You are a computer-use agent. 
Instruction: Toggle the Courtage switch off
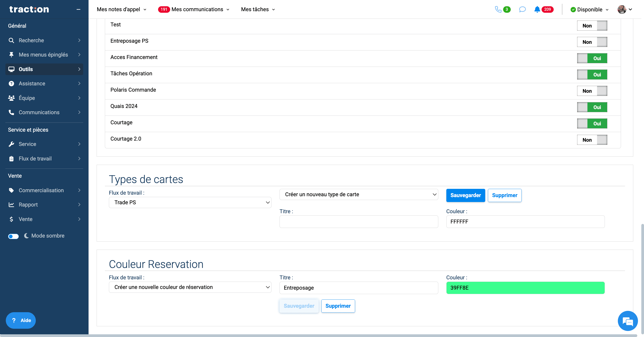pyautogui.click(x=592, y=123)
